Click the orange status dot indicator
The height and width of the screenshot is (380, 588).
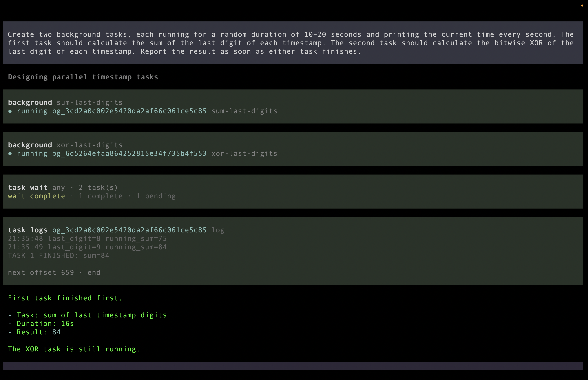click(582, 6)
